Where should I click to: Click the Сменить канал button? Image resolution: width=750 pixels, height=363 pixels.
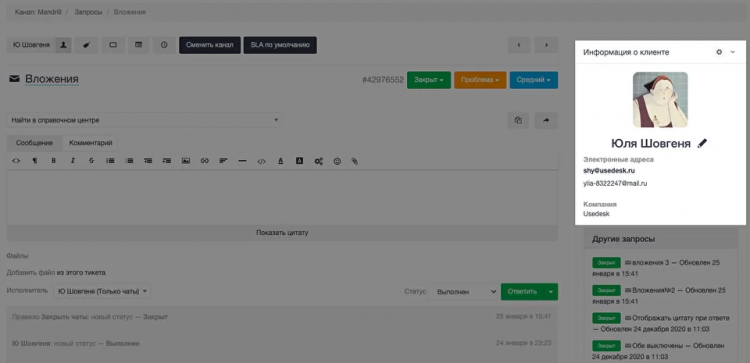coord(210,45)
